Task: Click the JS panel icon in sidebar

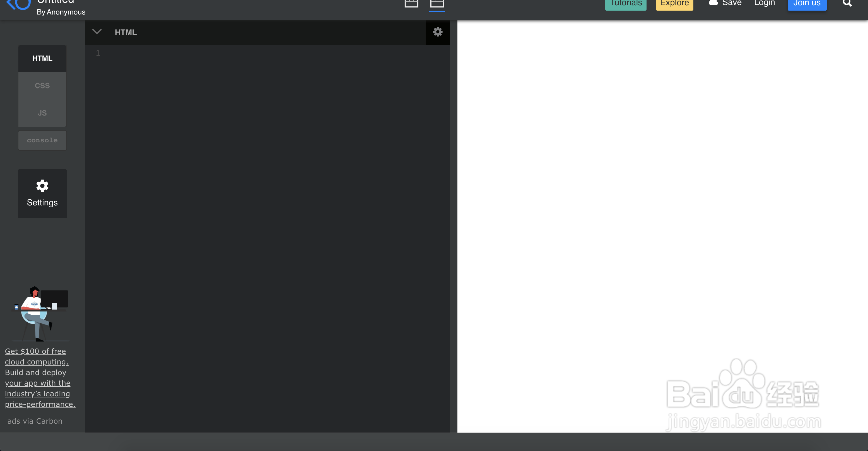Action: click(42, 112)
